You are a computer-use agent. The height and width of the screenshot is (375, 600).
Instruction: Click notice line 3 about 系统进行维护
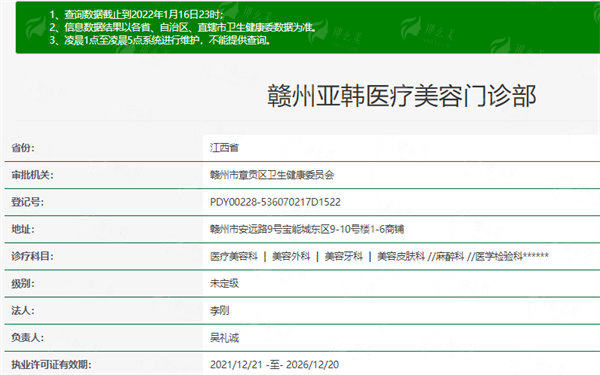click(x=160, y=40)
